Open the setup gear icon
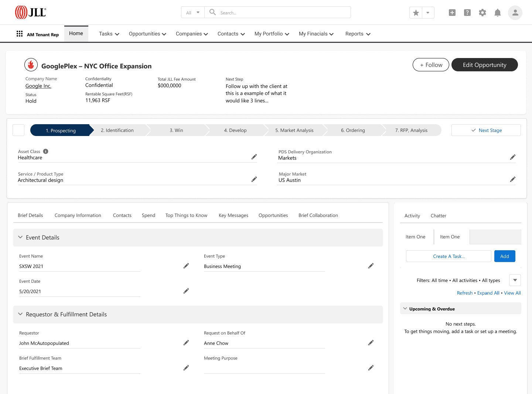Image resolution: width=532 pixels, height=394 pixels. [482, 13]
